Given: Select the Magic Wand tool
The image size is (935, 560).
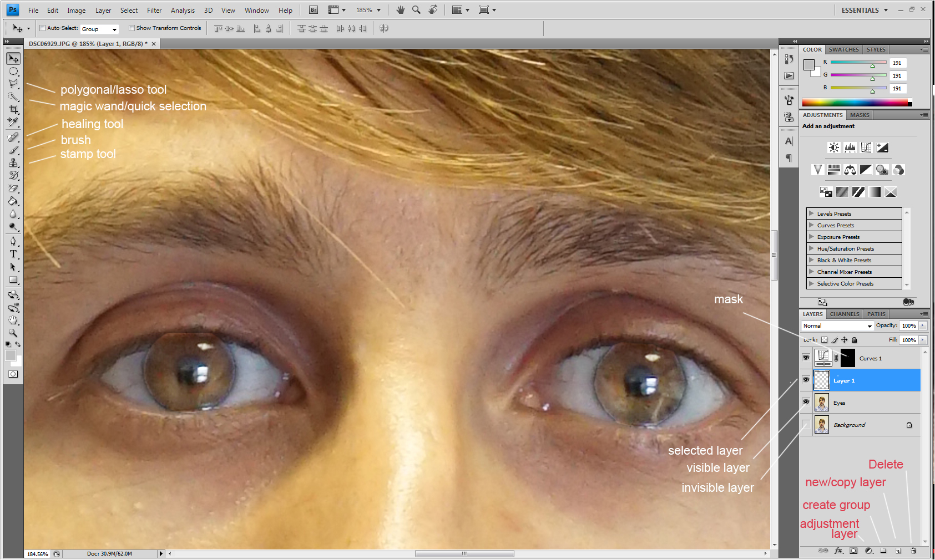Looking at the screenshot, I should (x=13, y=96).
